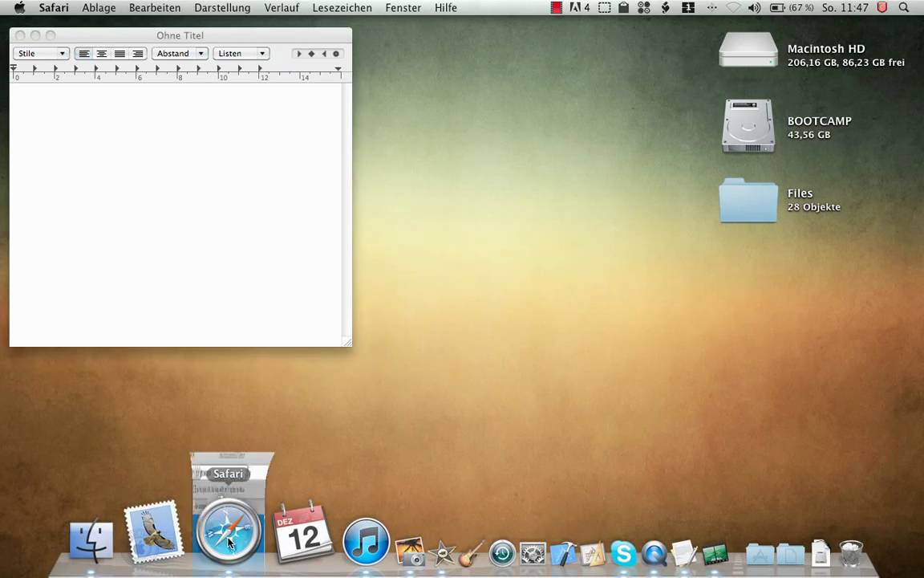Viewport: 924px width, 578px height.
Task: Launch Xcode hammer icon in Dock
Action: click(563, 554)
